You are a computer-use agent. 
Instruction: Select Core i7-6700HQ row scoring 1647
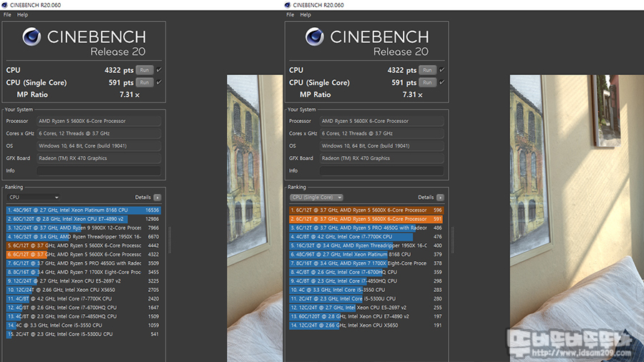(84, 308)
